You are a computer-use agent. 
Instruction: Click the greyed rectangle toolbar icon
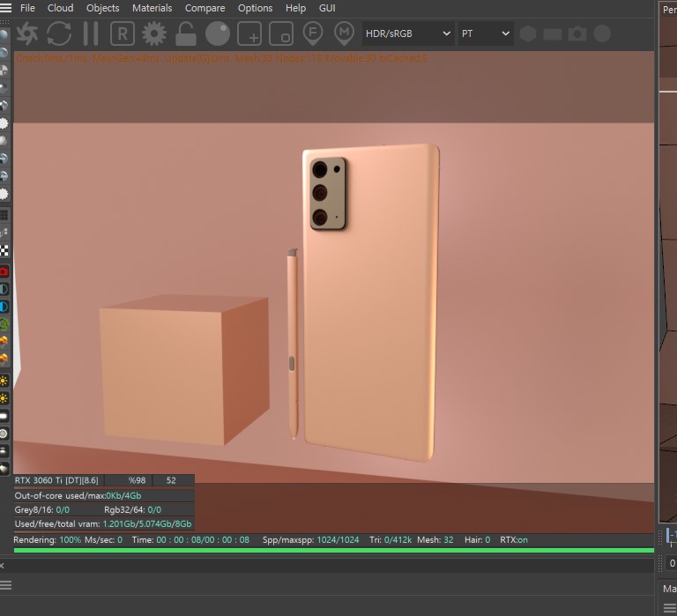[553, 34]
